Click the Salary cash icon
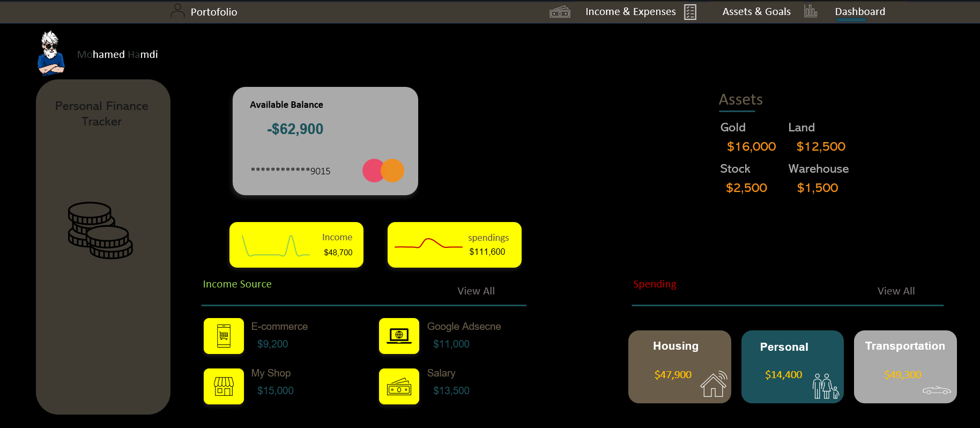 [399, 386]
